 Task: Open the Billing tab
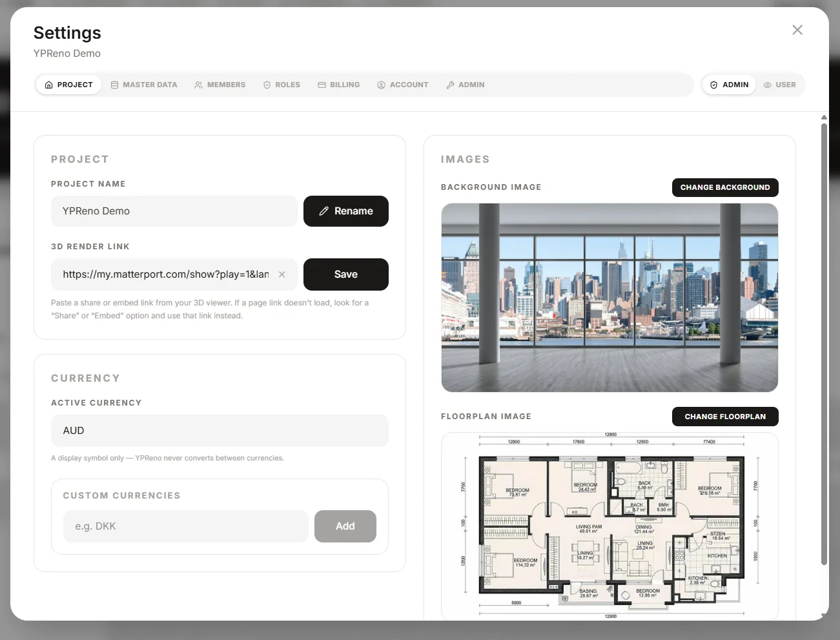click(338, 85)
